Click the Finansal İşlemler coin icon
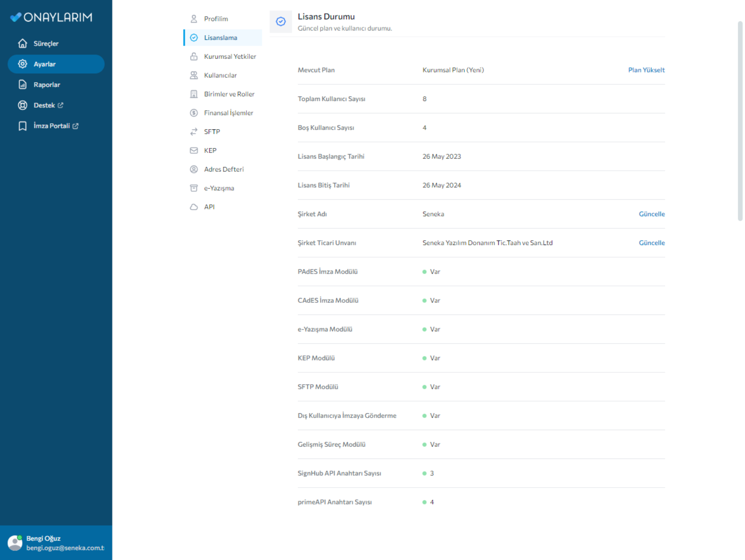745x560 pixels. (194, 113)
